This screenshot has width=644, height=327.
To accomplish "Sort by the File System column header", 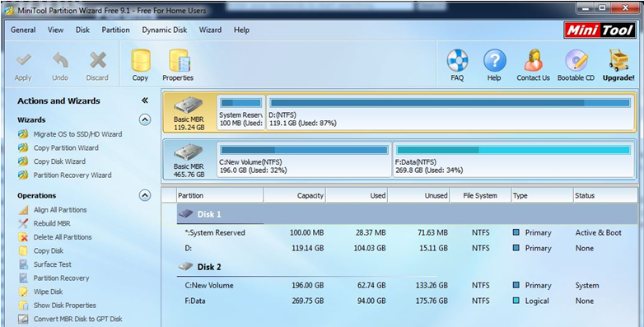I will (480, 195).
